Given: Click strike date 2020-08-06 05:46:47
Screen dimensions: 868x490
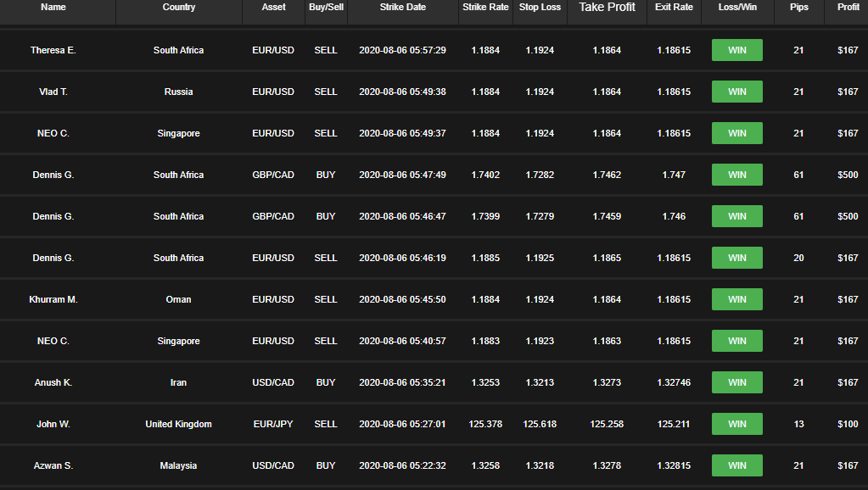Looking at the screenshot, I should point(402,216).
